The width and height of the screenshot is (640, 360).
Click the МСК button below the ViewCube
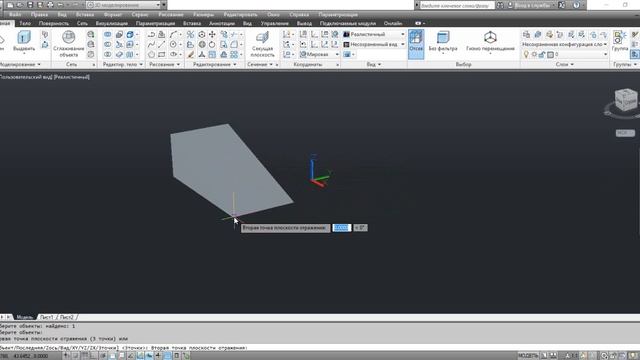[x=625, y=133]
